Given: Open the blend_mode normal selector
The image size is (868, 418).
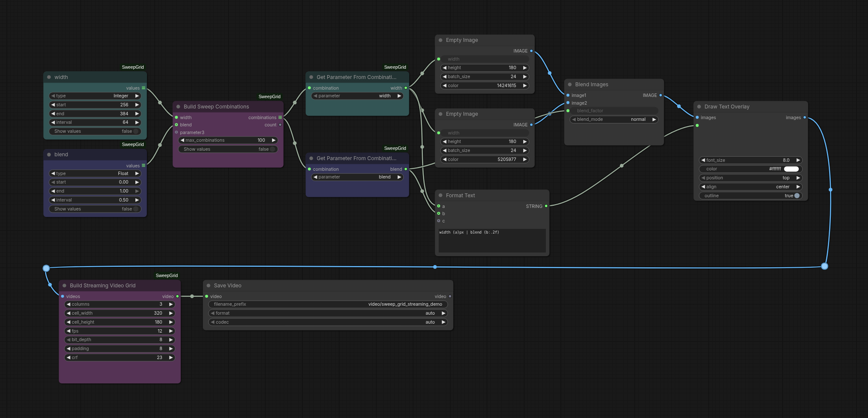Looking at the screenshot, I should (x=614, y=120).
